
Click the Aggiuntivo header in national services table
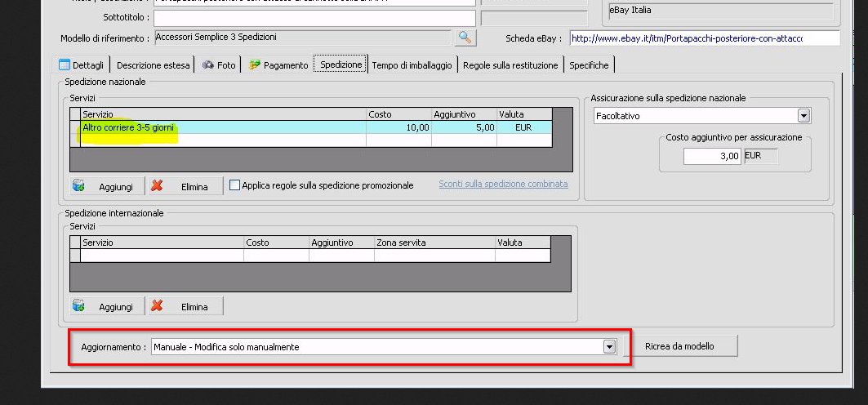[464, 114]
